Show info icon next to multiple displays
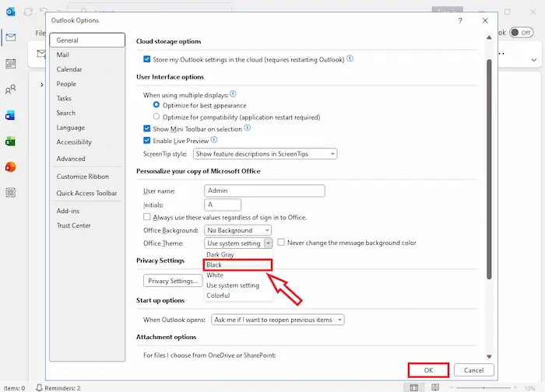This screenshot has height=392, width=545. tap(233, 94)
